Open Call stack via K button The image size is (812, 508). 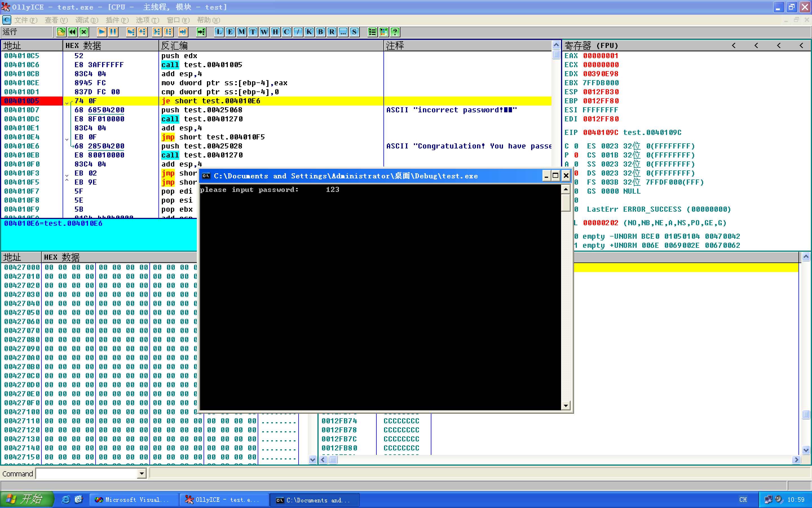[309, 32]
